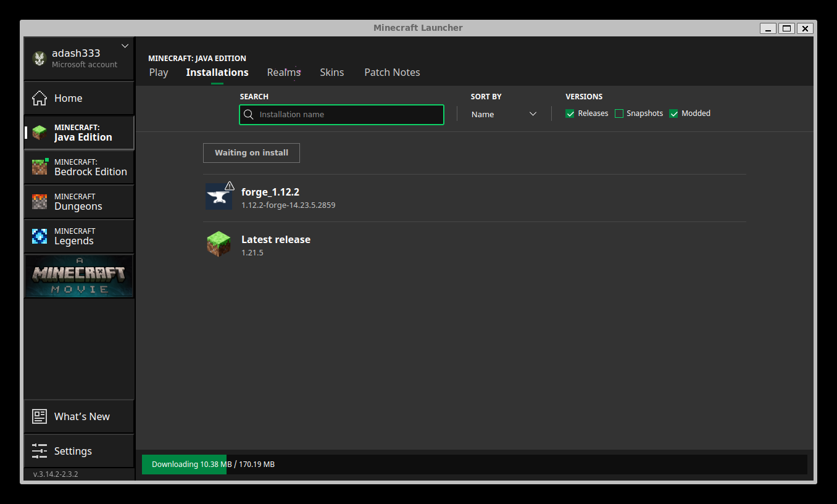Open A Minecraft Movie banner
Screen dimensions: 837x504
pyautogui.click(x=79, y=276)
